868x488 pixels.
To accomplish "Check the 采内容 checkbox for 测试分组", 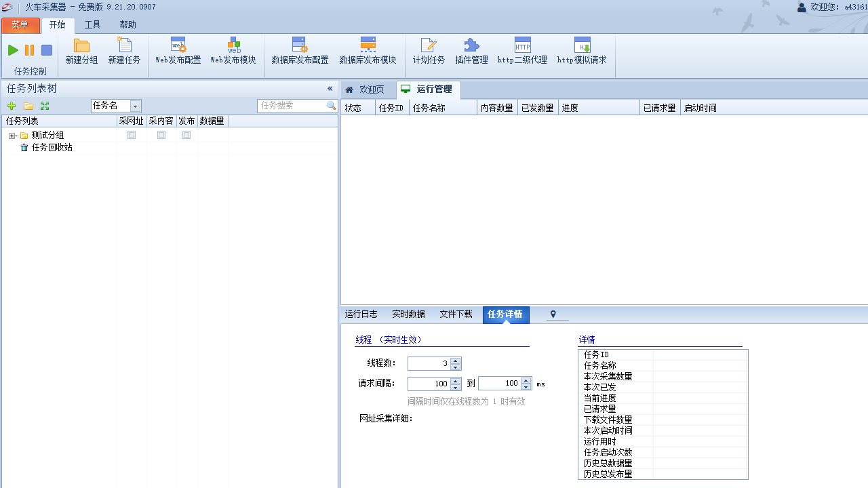I will pyautogui.click(x=161, y=134).
